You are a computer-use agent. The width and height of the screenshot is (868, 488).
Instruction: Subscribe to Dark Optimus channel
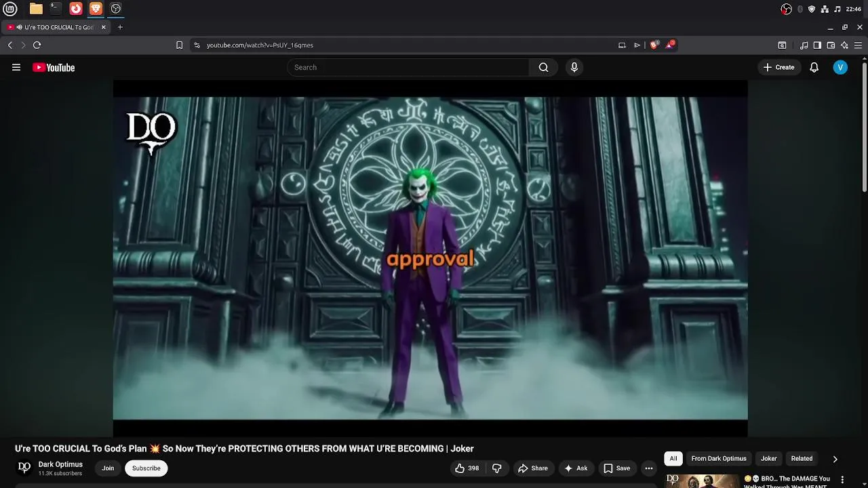coord(146,468)
